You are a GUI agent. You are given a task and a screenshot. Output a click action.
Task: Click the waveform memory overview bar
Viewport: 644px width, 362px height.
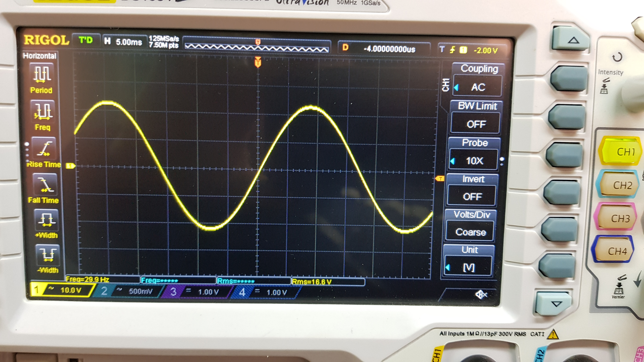257,45
